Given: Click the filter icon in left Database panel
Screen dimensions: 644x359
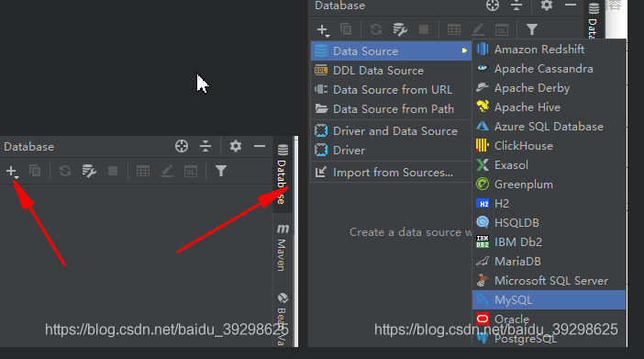Looking at the screenshot, I should click(x=221, y=171).
